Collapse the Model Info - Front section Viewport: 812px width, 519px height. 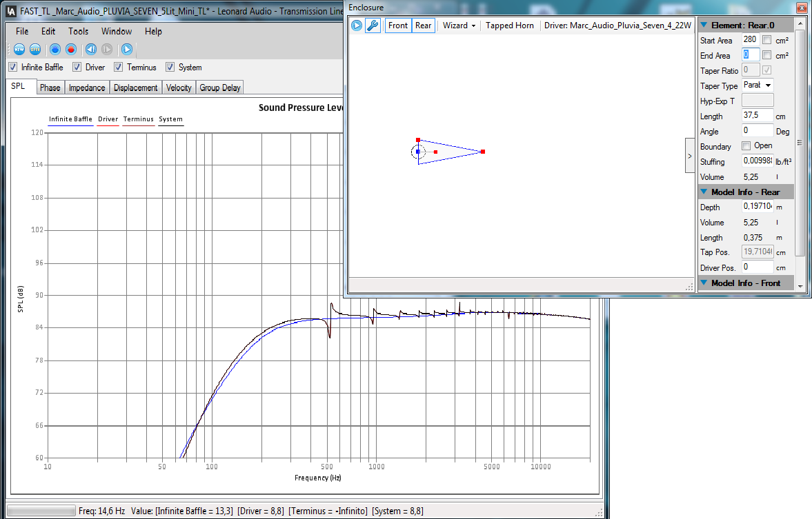coord(704,283)
